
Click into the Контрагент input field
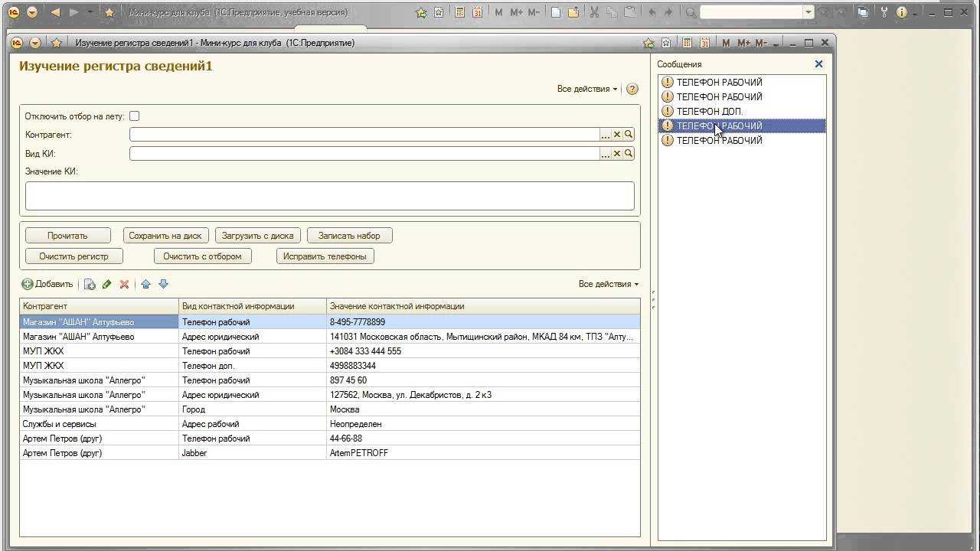click(364, 135)
